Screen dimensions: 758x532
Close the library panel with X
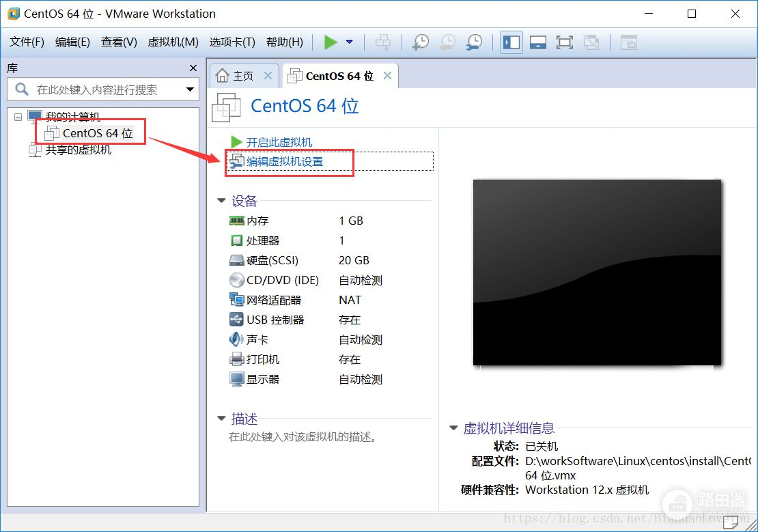click(x=193, y=68)
